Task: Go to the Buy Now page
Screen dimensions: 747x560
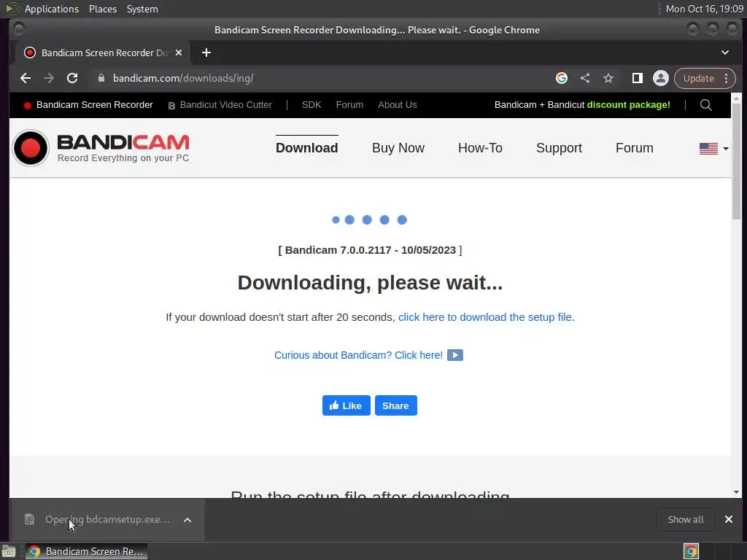Action: pyautogui.click(x=398, y=148)
